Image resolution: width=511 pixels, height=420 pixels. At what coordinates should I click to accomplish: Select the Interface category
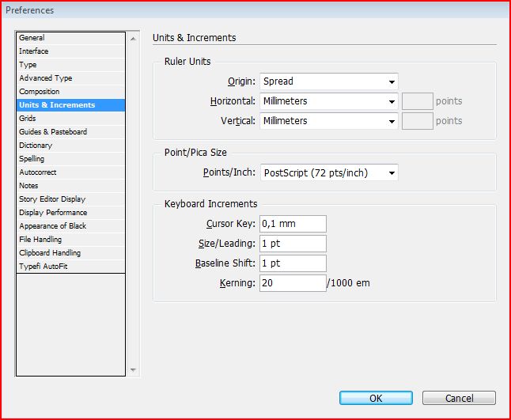[70, 51]
